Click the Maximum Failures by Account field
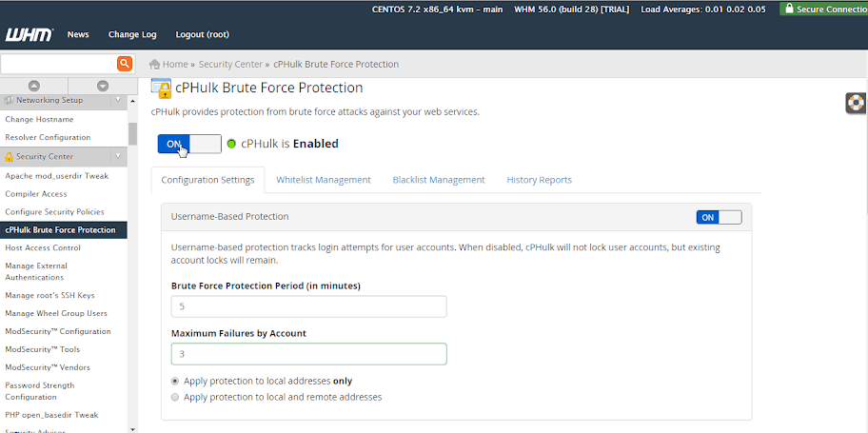Image resolution: width=868 pixels, height=433 pixels. 309,354
